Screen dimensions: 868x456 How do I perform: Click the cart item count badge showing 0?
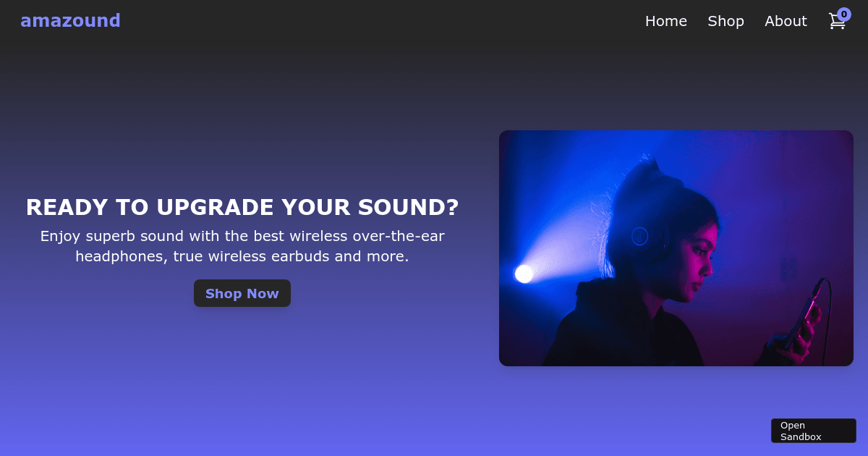pyautogui.click(x=844, y=14)
